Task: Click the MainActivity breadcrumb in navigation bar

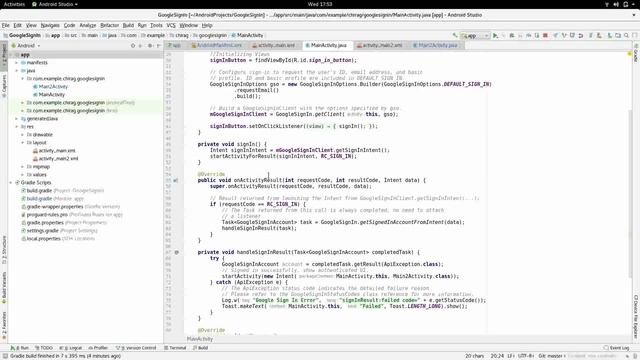Action: click(x=247, y=36)
